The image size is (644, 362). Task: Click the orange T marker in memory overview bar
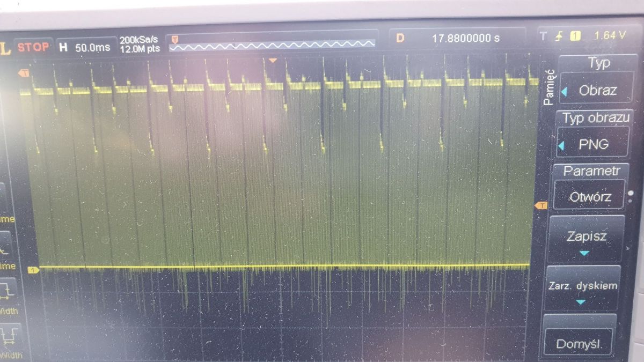(x=174, y=39)
